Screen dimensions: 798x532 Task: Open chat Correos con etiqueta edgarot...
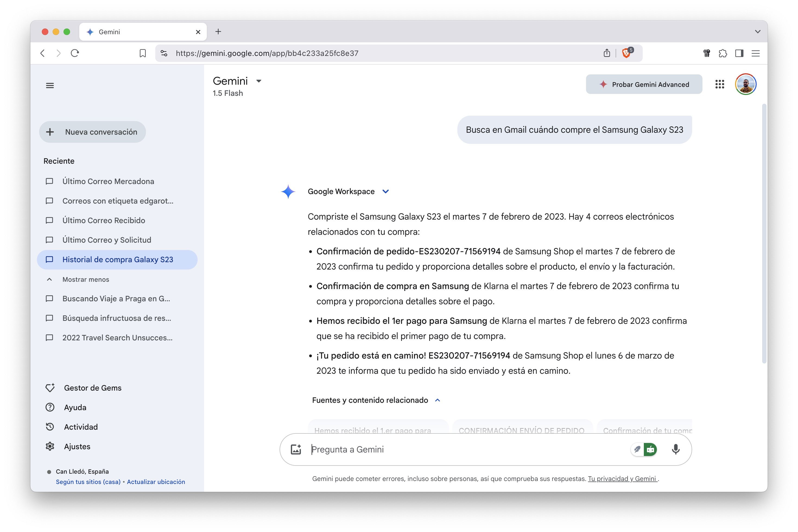[x=117, y=201]
